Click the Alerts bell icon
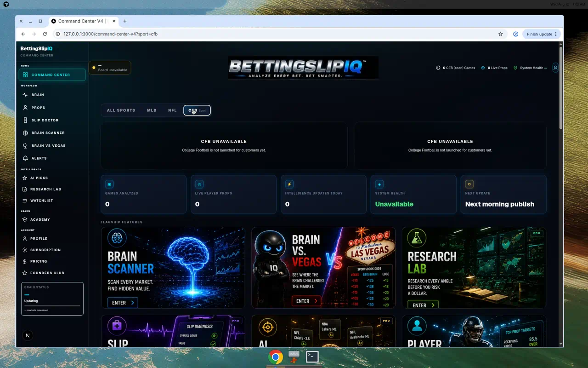 coord(25,158)
